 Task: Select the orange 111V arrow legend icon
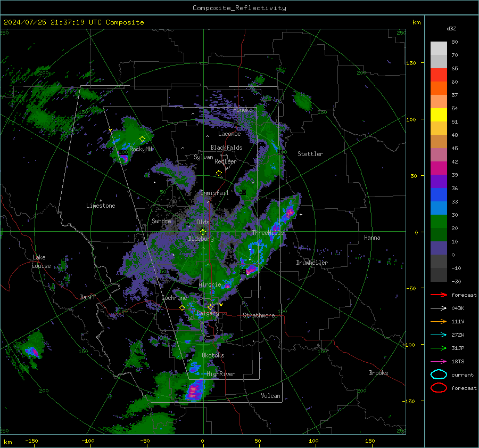(439, 321)
